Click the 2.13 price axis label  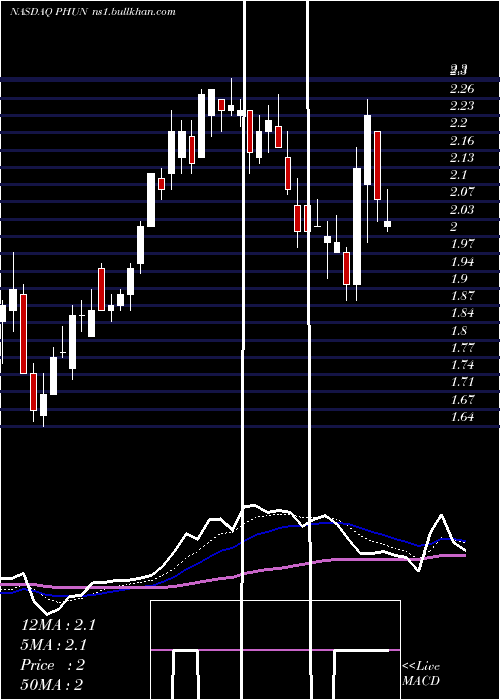(x=462, y=158)
